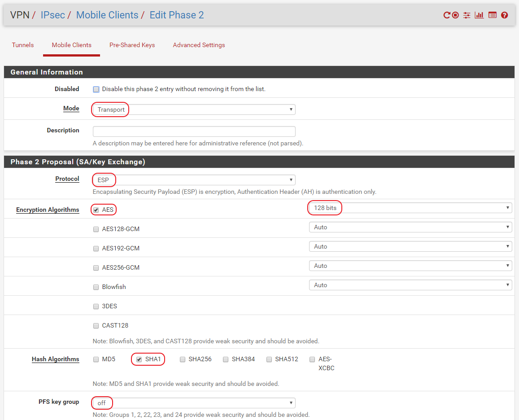Click the Phase 2 Proposal section header

259,162
